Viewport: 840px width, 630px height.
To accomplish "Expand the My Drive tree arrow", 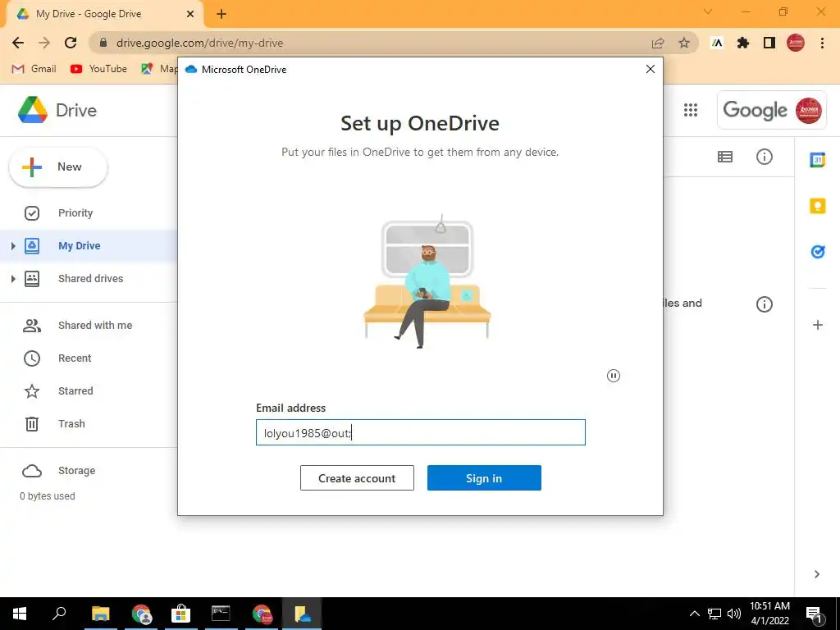I will coord(13,246).
